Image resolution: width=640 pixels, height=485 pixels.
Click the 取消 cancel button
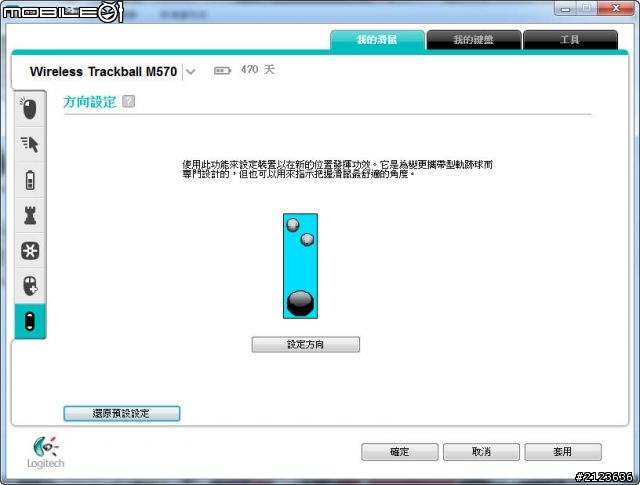481,452
